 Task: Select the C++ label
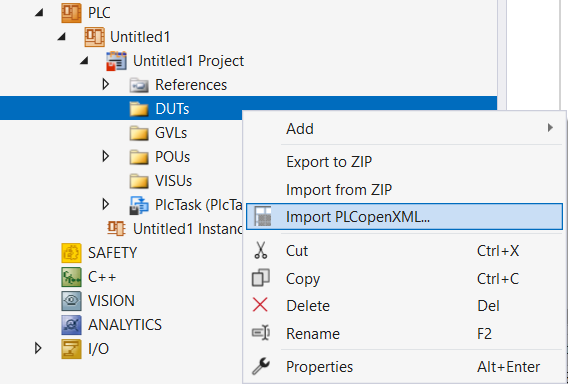click(x=102, y=277)
